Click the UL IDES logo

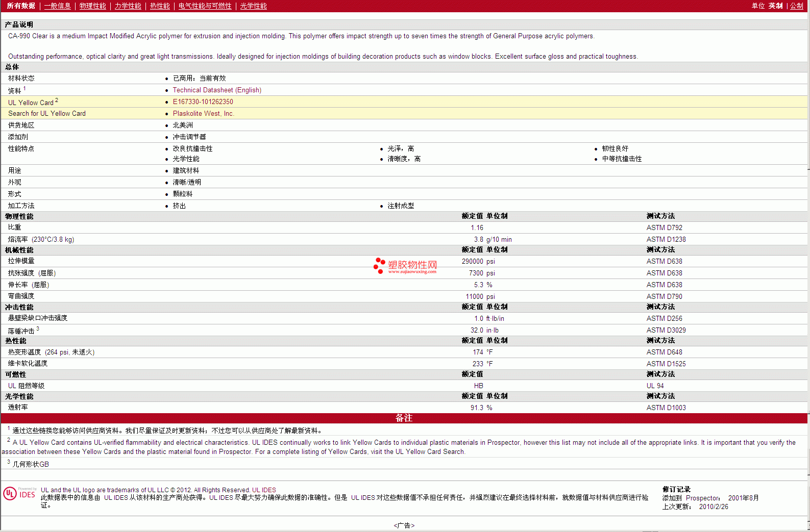pyautogui.click(x=19, y=494)
